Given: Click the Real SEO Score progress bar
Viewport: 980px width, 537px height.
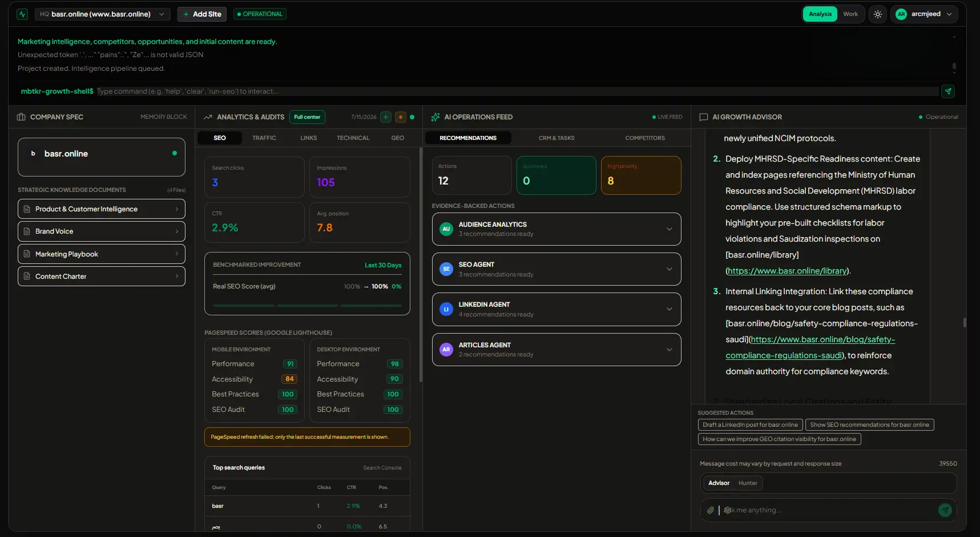Looking at the screenshot, I should coord(307,306).
